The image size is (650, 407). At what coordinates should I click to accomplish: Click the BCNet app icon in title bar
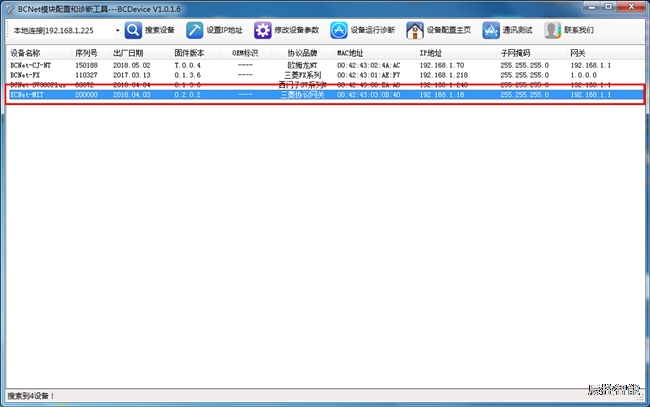(x=8, y=7)
